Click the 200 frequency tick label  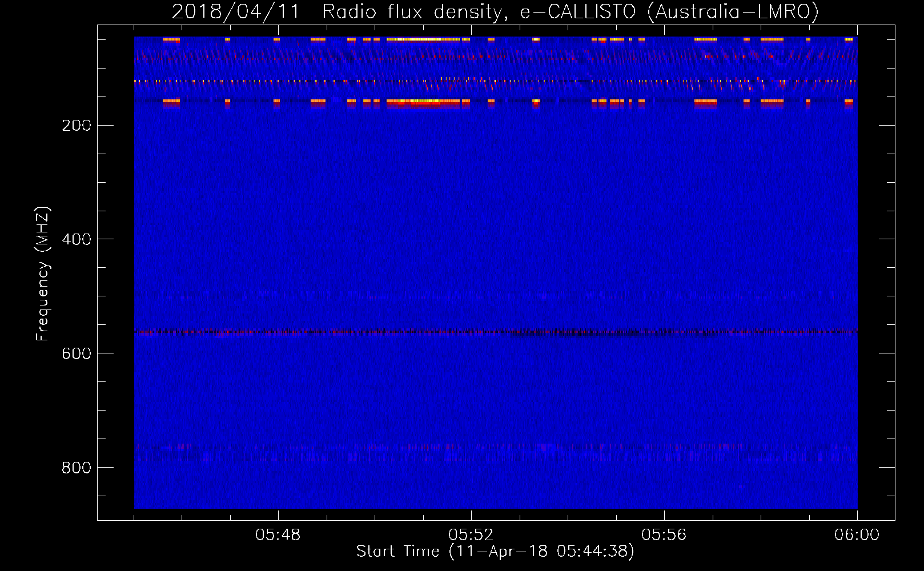77,125
